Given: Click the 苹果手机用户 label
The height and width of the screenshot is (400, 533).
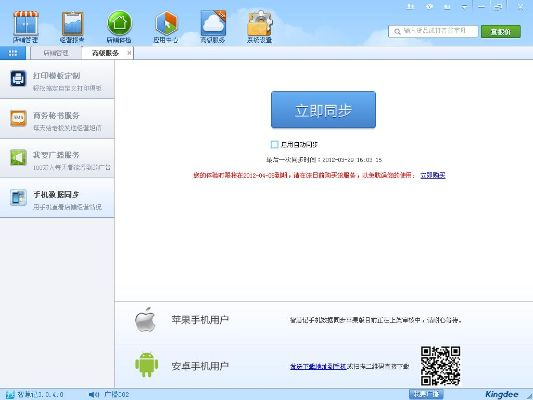Looking at the screenshot, I should (x=200, y=320).
